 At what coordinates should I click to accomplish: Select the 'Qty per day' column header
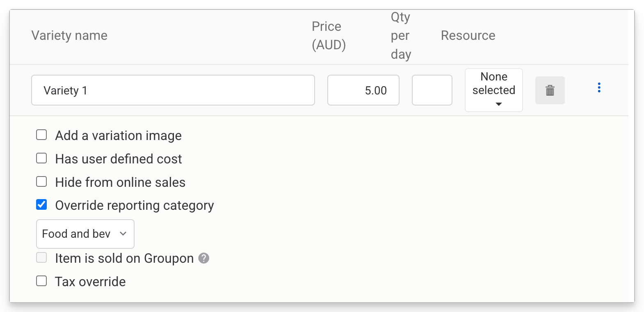pyautogui.click(x=401, y=36)
